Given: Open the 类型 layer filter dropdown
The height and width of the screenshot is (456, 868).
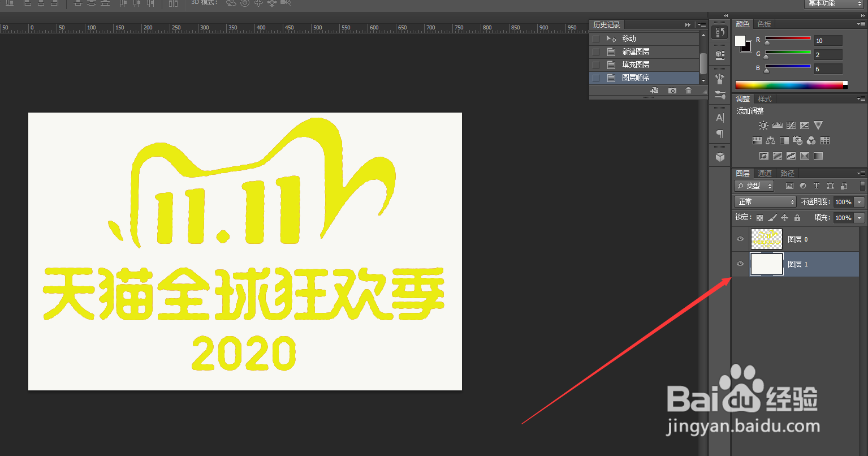Looking at the screenshot, I should pos(754,186).
